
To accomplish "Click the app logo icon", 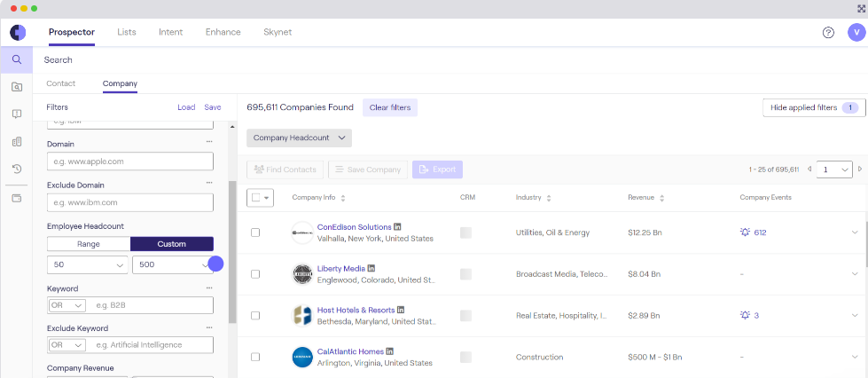I will 18,32.
